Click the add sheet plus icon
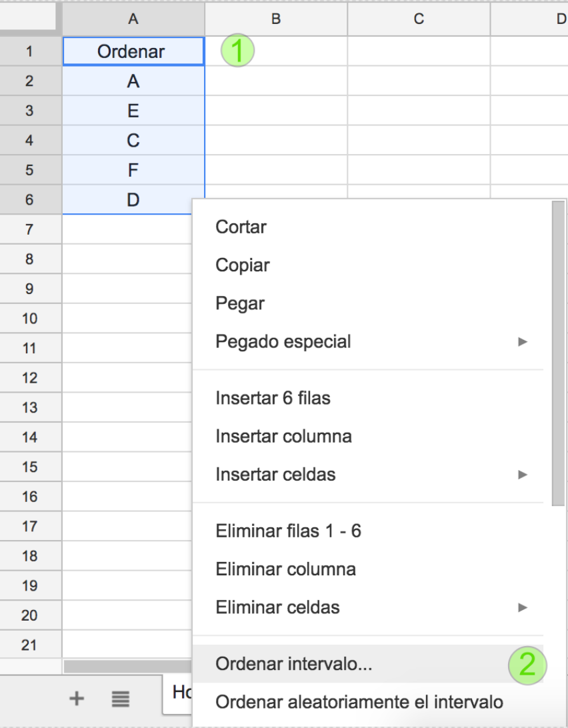568x728 pixels. (77, 698)
